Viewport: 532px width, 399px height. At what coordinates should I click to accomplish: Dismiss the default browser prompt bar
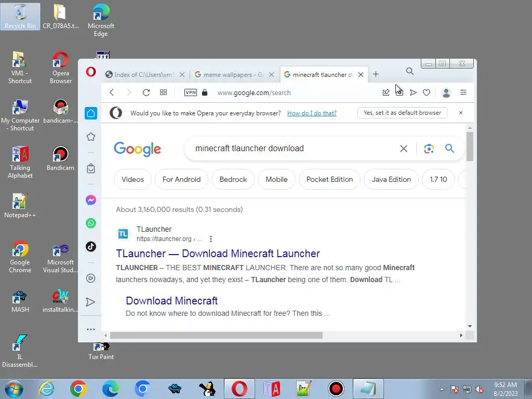(x=461, y=113)
